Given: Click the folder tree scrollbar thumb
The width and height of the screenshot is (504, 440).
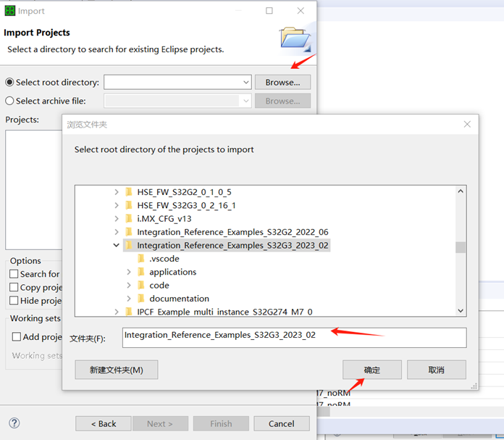Looking at the screenshot, I should (461, 247).
